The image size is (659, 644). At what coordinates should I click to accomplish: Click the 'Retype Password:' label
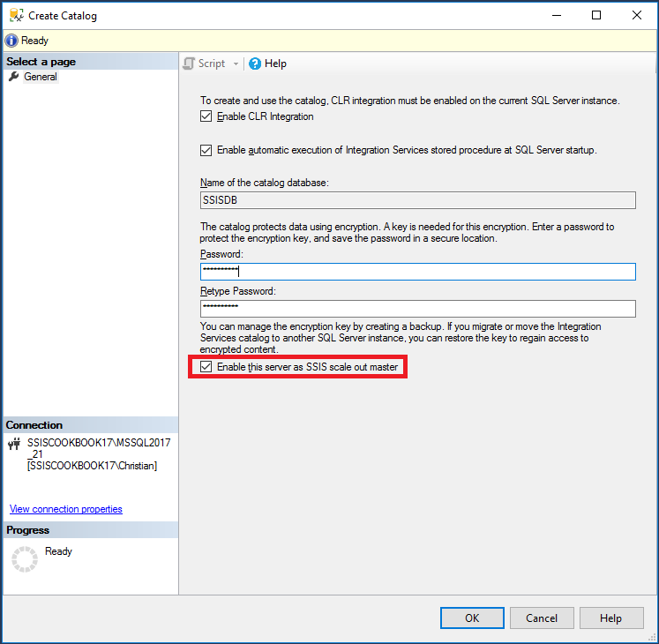[238, 291]
